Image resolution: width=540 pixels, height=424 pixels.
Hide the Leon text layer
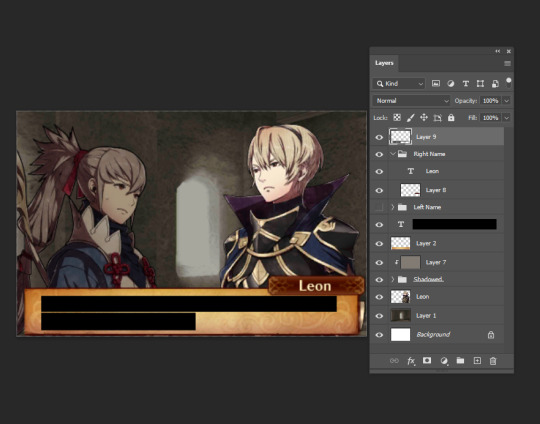pos(379,171)
